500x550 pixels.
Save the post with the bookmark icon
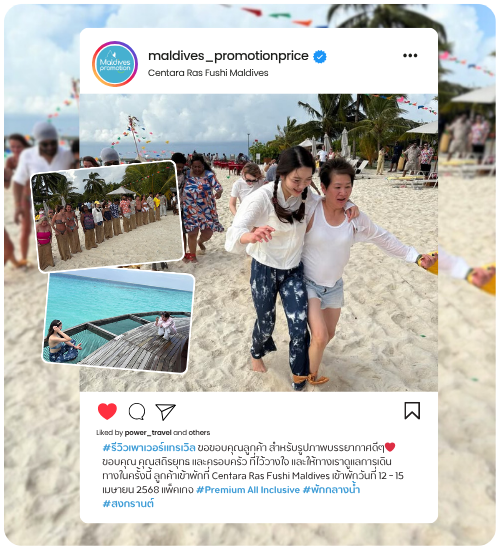click(x=412, y=410)
